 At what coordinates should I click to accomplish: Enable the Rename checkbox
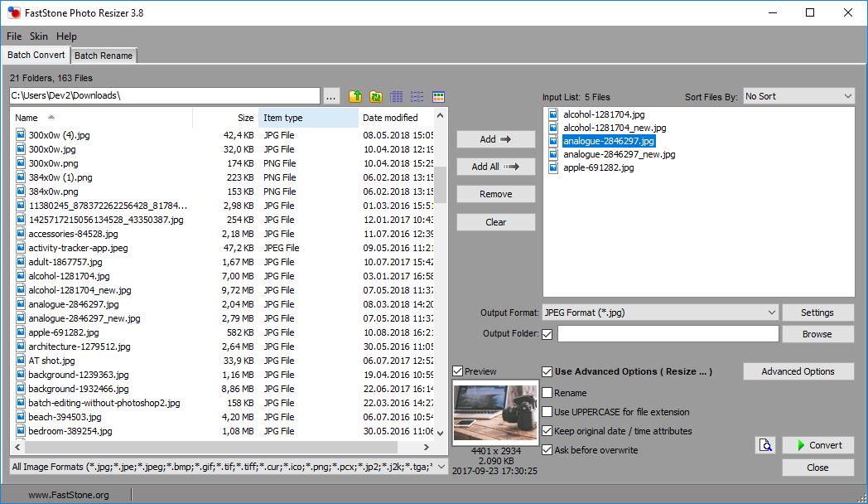547,393
